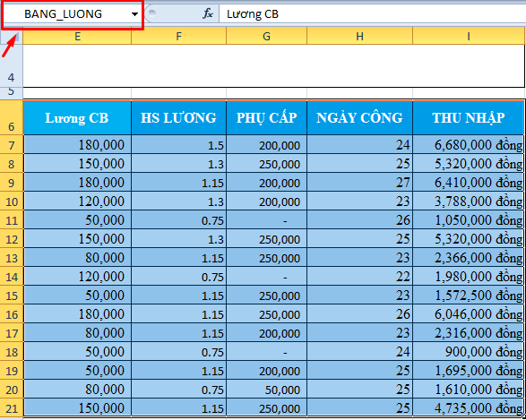Click the PHỤ CẤP header cell
Screen dimensions: 526x420
point(267,117)
